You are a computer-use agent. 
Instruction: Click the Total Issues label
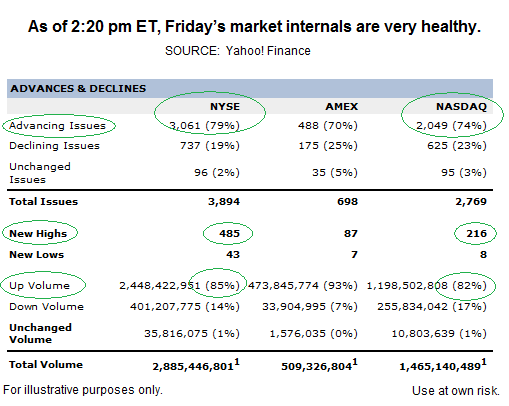pyautogui.click(x=43, y=201)
